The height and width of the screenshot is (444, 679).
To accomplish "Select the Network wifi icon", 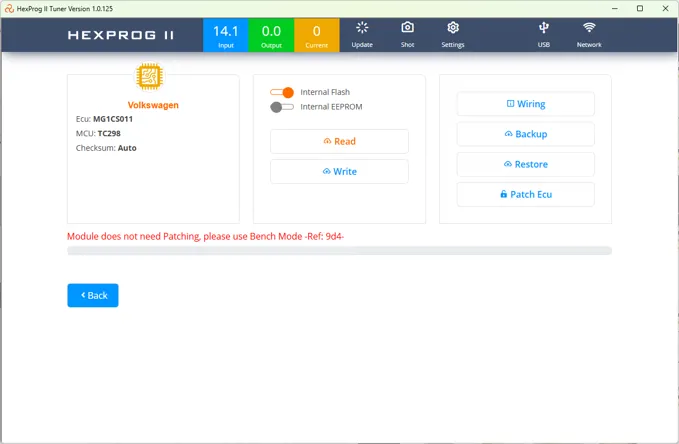I will (589, 35).
